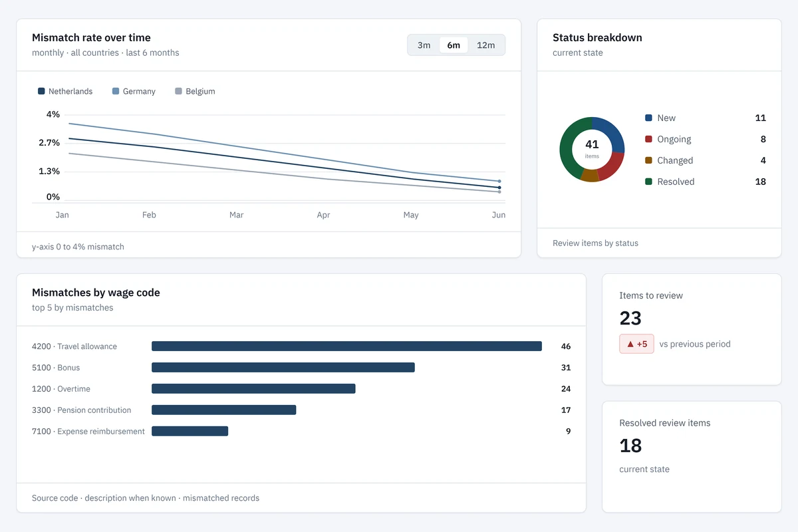
Task: Click the Overtime bar
Action: [x=253, y=388]
